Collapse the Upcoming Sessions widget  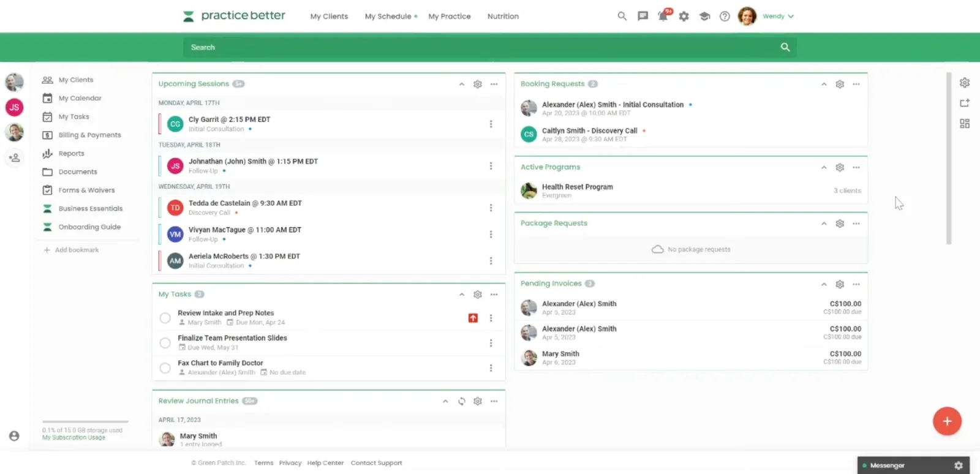462,84
